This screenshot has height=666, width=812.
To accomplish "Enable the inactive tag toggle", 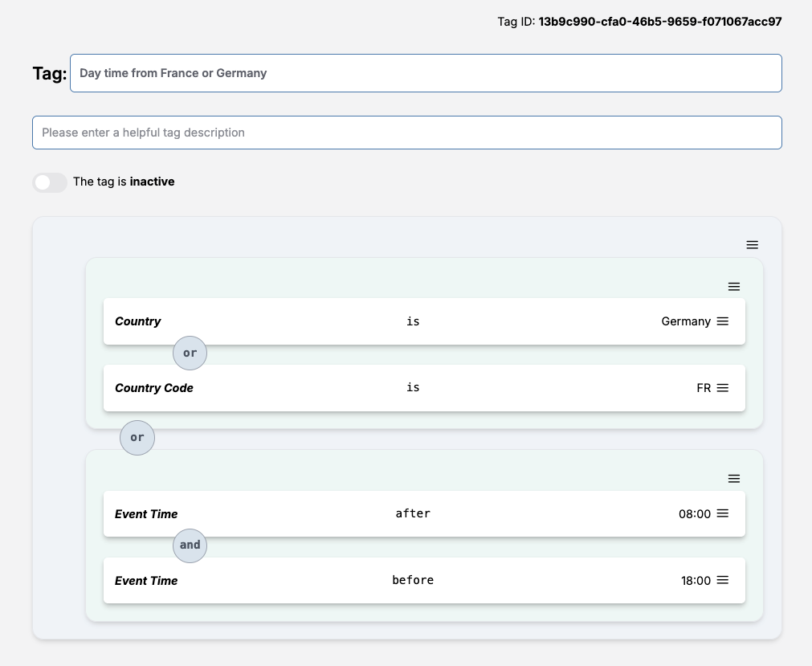I will (x=50, y=182).
